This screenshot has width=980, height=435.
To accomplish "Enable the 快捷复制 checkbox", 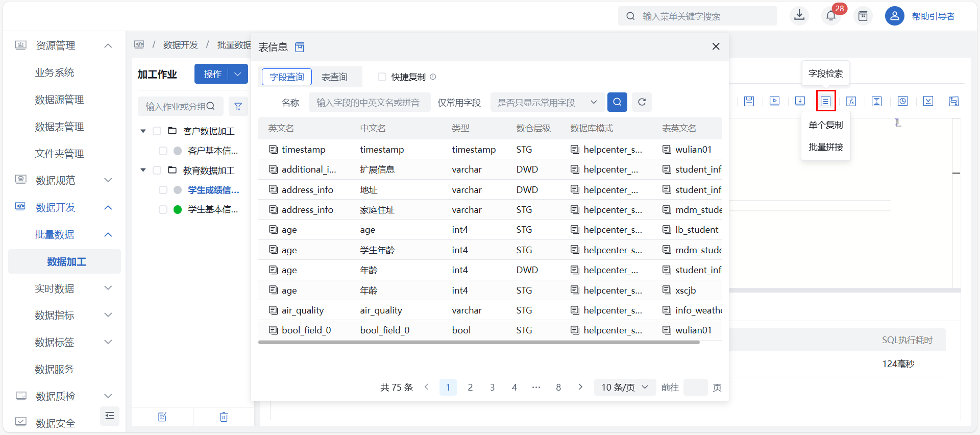I will [382, 77].
